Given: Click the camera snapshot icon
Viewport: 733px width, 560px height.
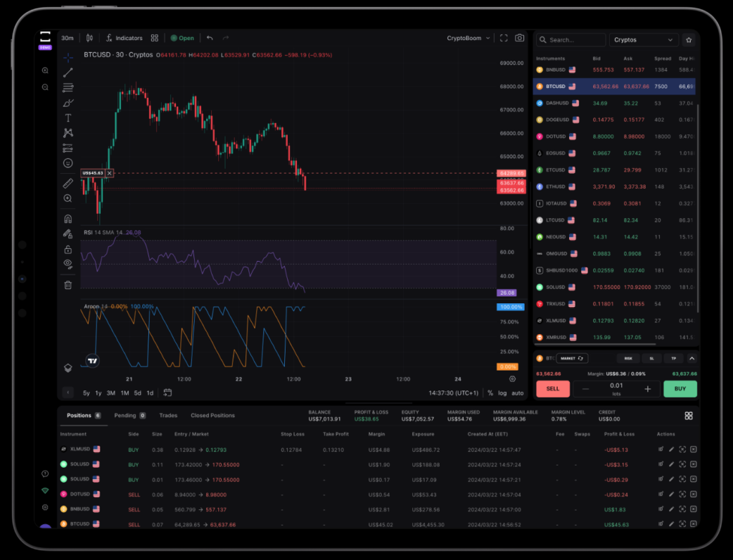Looking at the screenshot, I should (x=520, y=38).
